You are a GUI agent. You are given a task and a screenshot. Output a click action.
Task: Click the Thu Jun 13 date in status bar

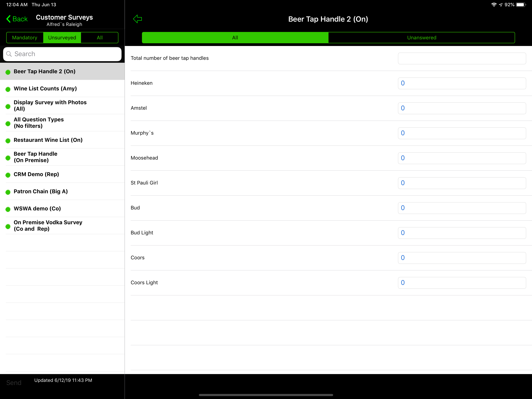coord(44,4)
